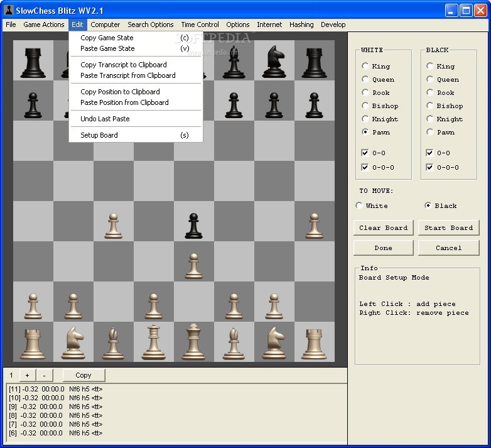The image size is (491, 448).
Task: Click the white queen
Action: 153,342
